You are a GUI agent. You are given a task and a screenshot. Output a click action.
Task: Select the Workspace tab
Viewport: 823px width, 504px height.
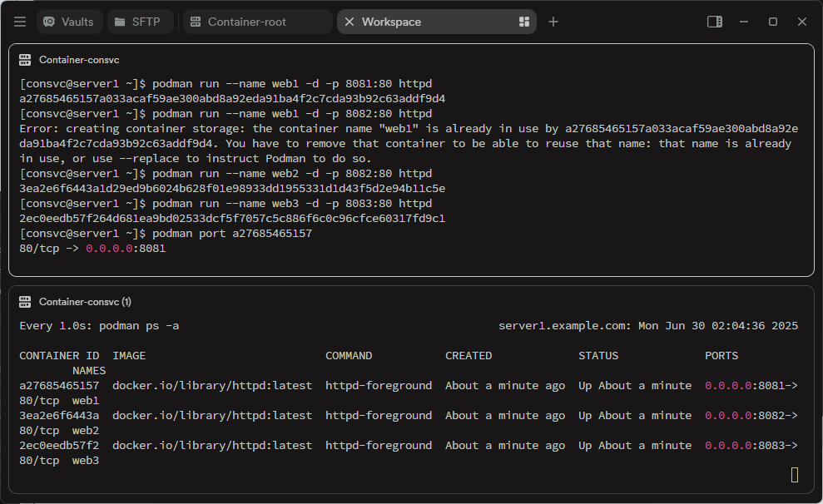pos(437,22)
